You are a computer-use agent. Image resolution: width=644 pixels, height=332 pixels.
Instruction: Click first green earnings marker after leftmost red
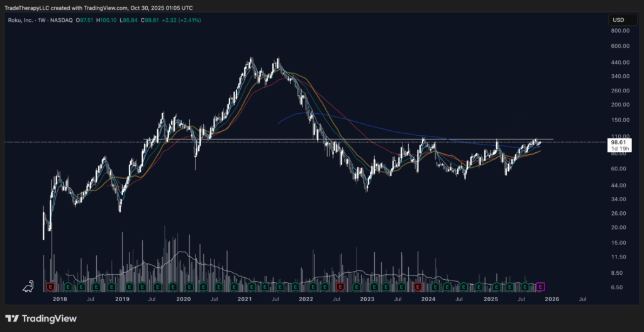65,287
